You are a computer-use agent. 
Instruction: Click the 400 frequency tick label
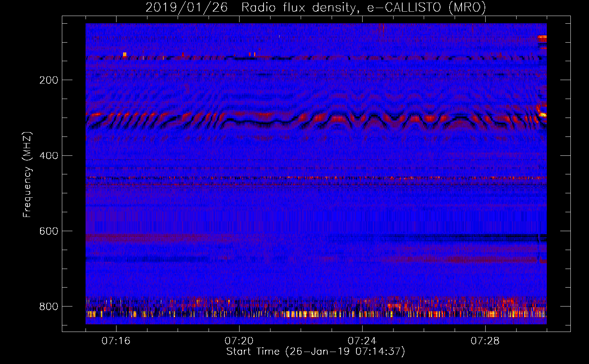49,156
